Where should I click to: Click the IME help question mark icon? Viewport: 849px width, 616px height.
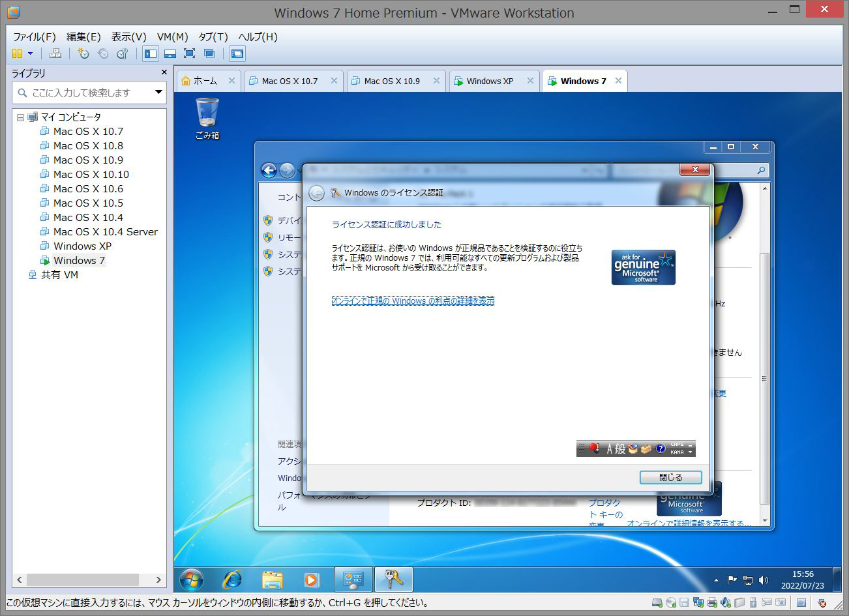click(660, 448)
